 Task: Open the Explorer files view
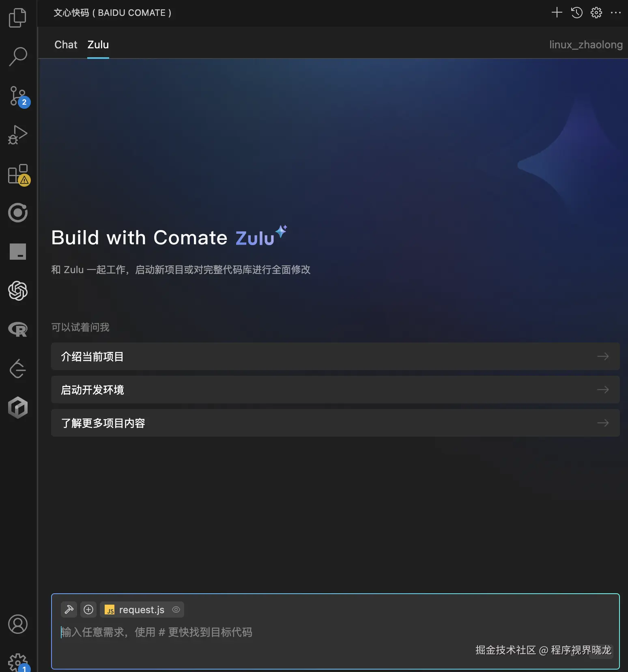(x=18, y=18)
